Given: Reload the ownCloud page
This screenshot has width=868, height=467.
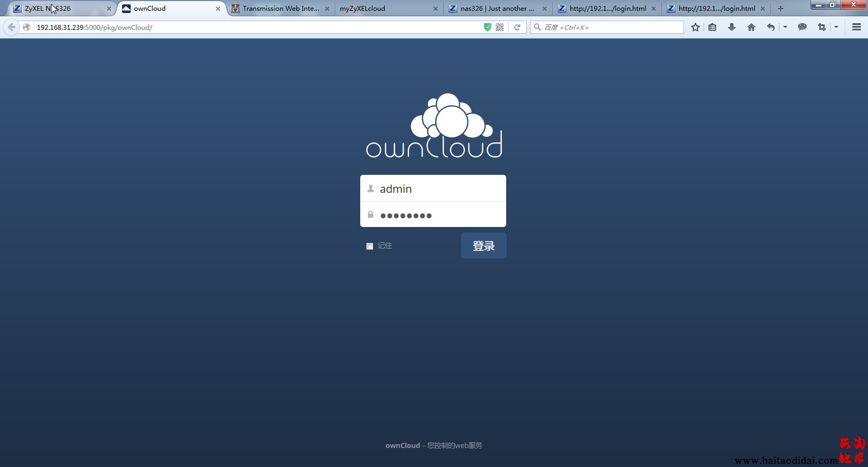Looking at the screenshot, I should (517, 27).
